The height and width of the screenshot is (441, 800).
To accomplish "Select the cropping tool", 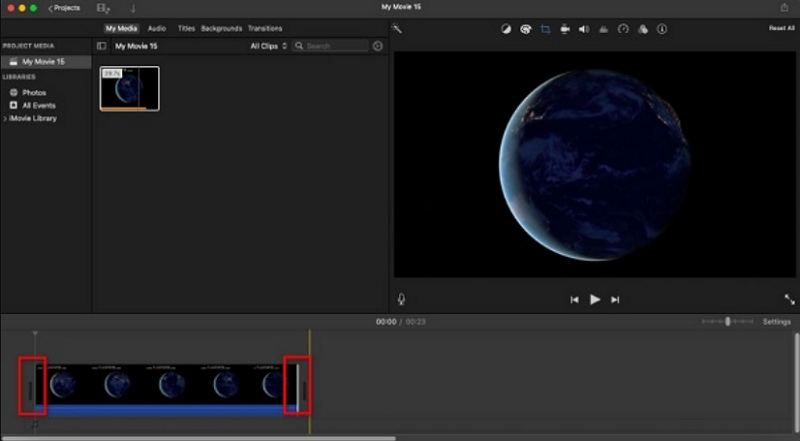I will (545, 29).
